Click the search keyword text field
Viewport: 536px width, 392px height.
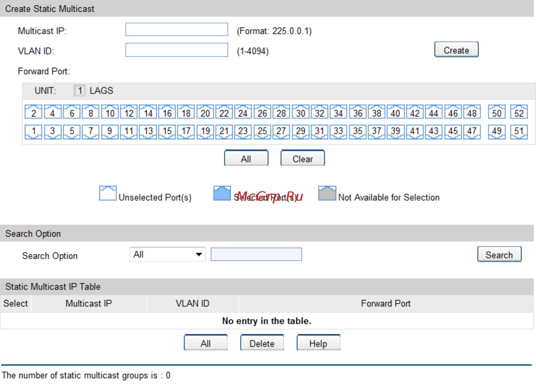[x=256, y=254]
